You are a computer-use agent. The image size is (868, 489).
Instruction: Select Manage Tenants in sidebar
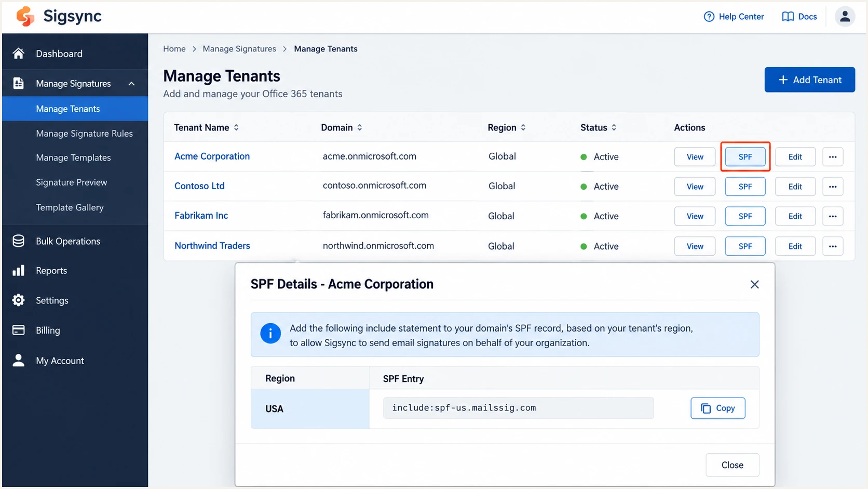coord(75,109)
